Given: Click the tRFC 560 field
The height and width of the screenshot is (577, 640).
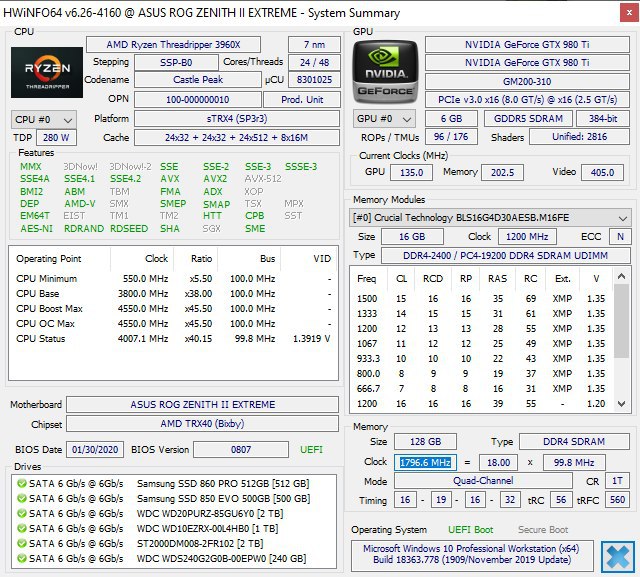Looking at the screenshot, I should (x=618, y=500).
